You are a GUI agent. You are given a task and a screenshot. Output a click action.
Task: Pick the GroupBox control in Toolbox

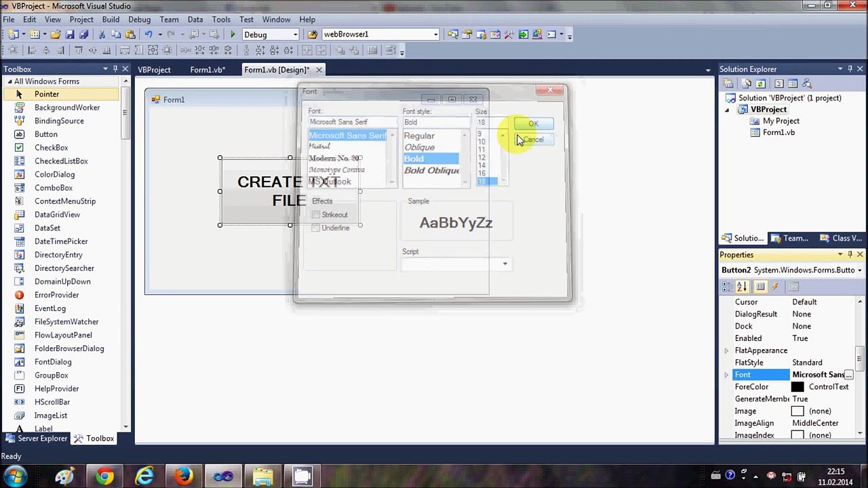(60, 375)
